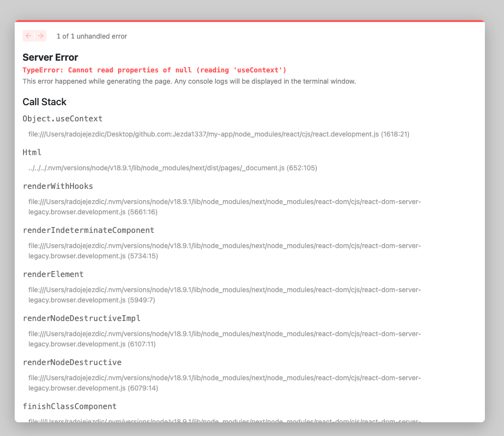Click the _document.js file path link
This screenshot has width=504, height=436.
click(x=173, y=168)
